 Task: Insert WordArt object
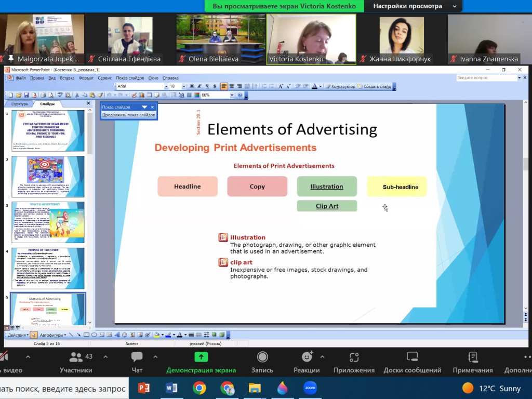(x=117, y=335)
